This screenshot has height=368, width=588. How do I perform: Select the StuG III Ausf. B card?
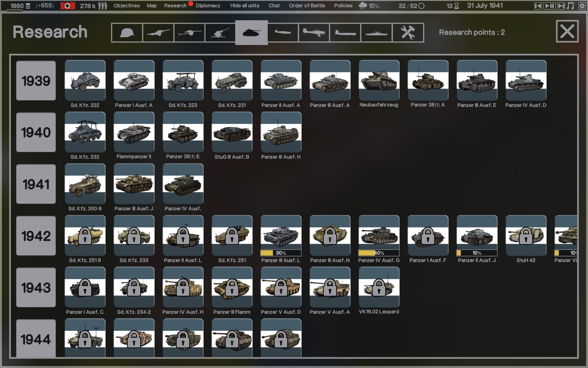coord(232,132)
